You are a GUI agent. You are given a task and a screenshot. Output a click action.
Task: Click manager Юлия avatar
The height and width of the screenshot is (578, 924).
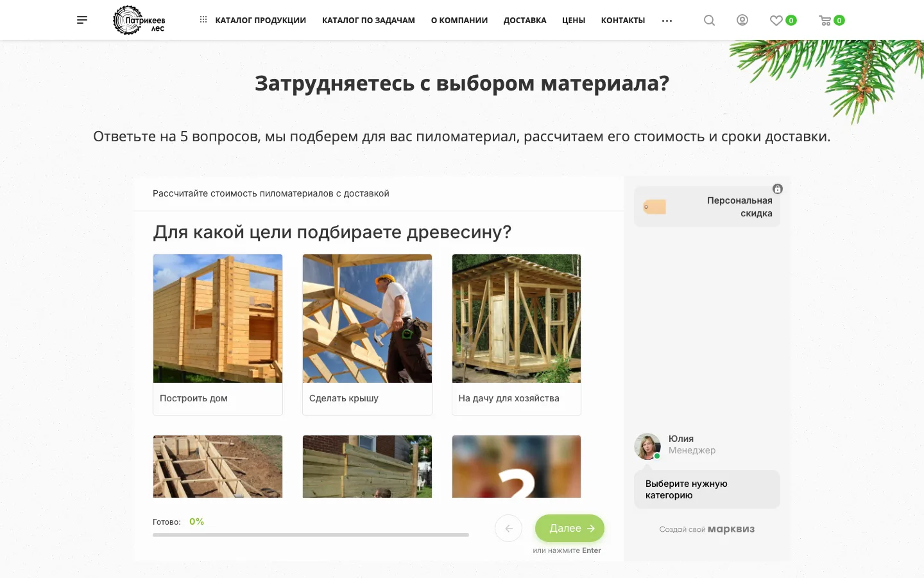click(647, 446)
